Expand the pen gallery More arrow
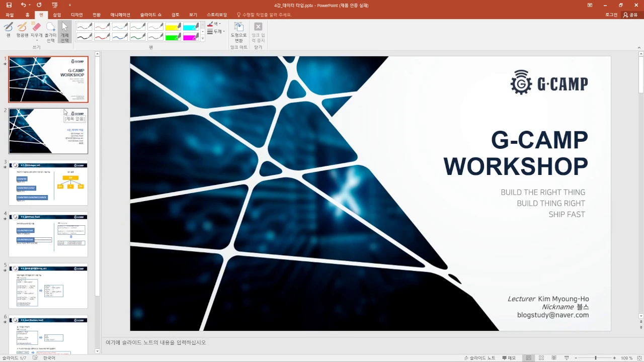644x362 pixels. [203, 38]
